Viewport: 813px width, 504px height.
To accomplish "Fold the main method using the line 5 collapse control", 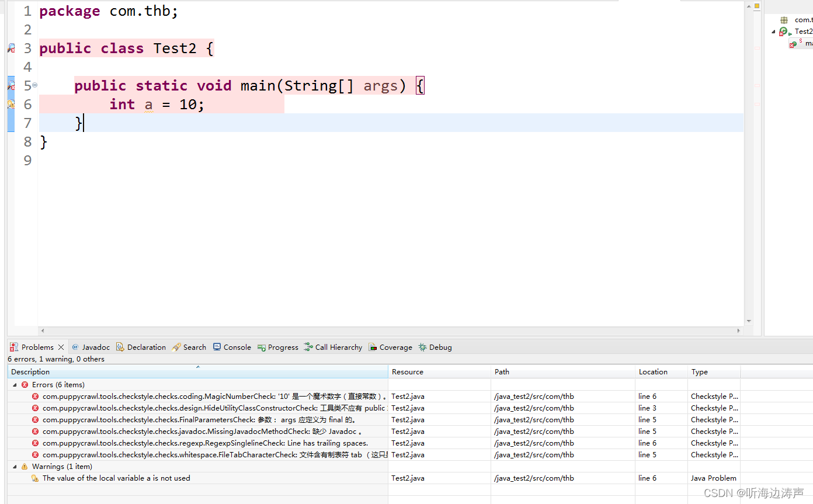I will point(34,85).
